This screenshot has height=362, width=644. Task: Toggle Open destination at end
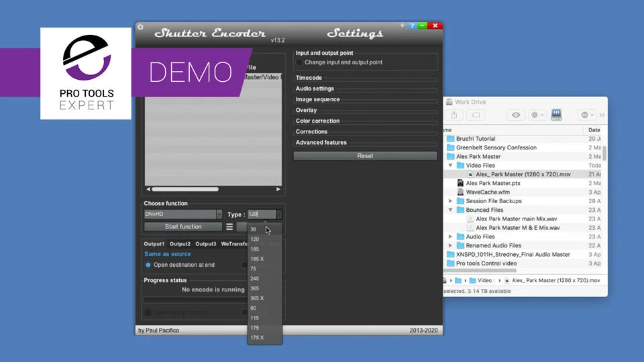(x=148, y=265)
